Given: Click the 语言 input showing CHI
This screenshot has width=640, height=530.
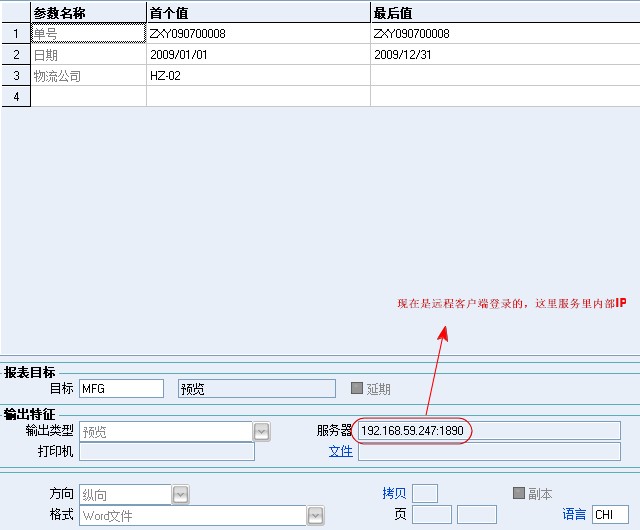Looking at the screenshot, I should pyautogui.click(x=610, y=515).
